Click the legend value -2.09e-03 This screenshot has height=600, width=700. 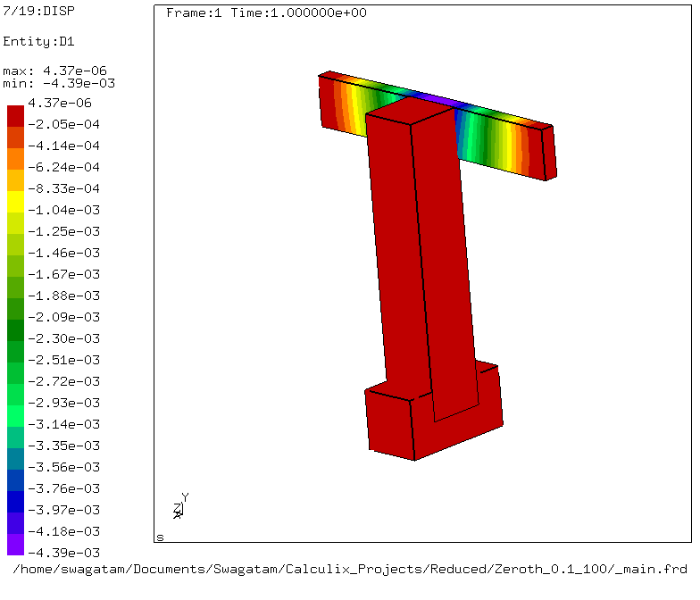[x=64, y=317]
